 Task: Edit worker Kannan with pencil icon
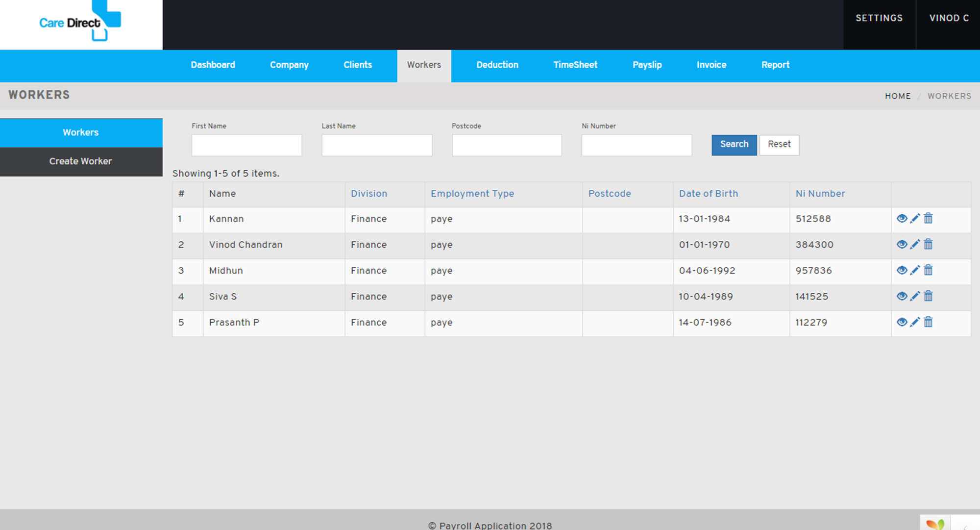tap(915, 219)
